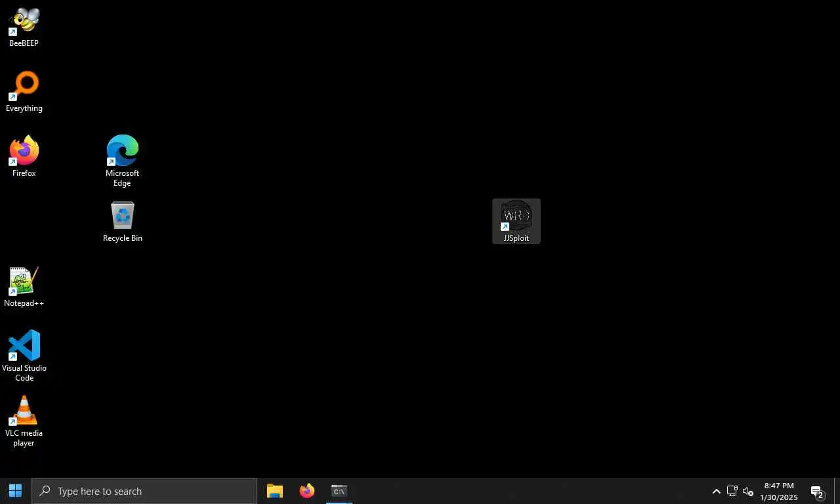Select the Visual Studio Code desktop shortcut
Viewport: 840px width, 504px height.
[24, 356]
